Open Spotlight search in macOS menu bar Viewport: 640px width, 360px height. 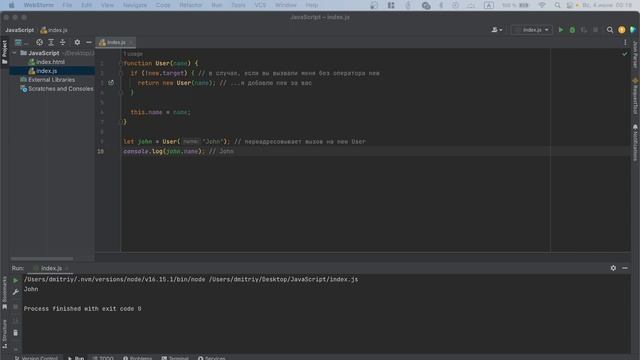[x=557, y=5]
